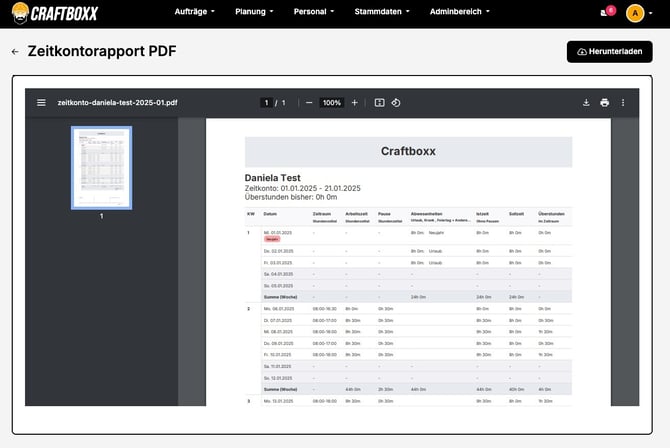Screen dimensions: 670x448
Task: Open the Personal menu
Action: 314,12
